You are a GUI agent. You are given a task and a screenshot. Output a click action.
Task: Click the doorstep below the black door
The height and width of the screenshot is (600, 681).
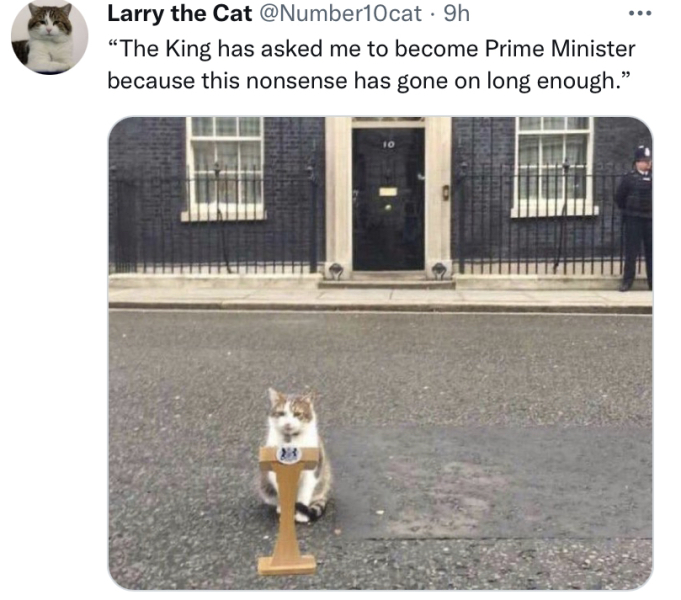[387, 281]
